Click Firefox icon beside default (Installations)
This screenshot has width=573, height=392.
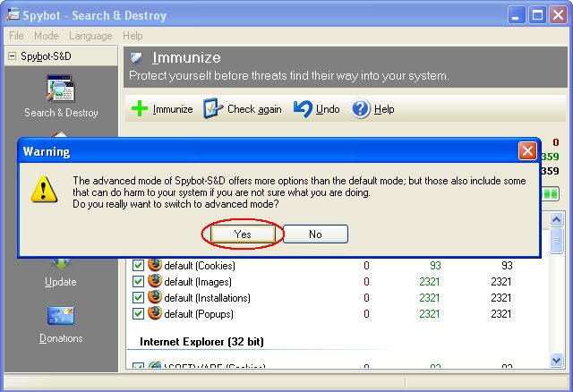coord(155,297)
